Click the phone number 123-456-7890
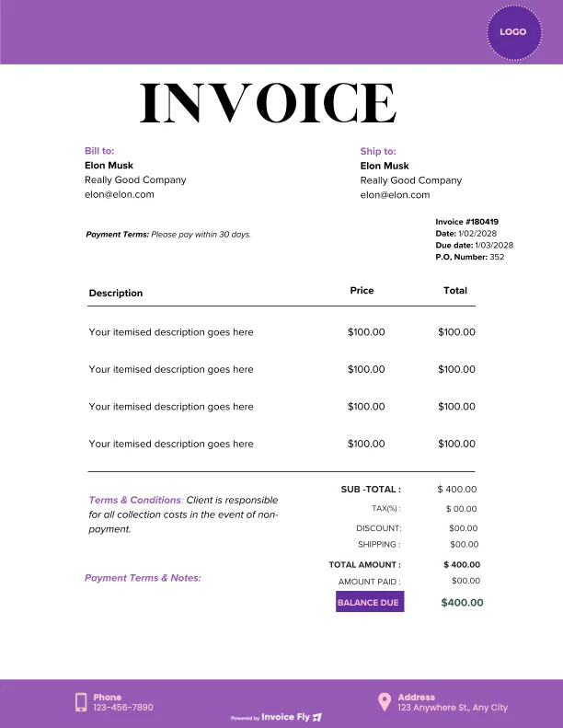The height and width of the screenshot is (728, 563). tap(123, 708)
